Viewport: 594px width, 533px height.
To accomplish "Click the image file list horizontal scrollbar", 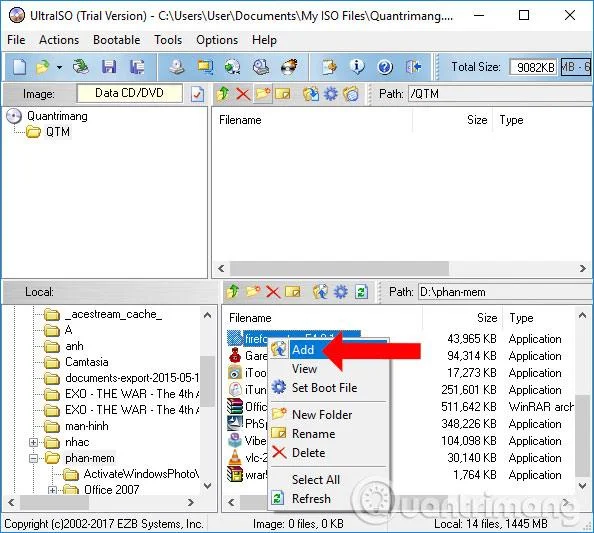I will [x=402, y=269].
